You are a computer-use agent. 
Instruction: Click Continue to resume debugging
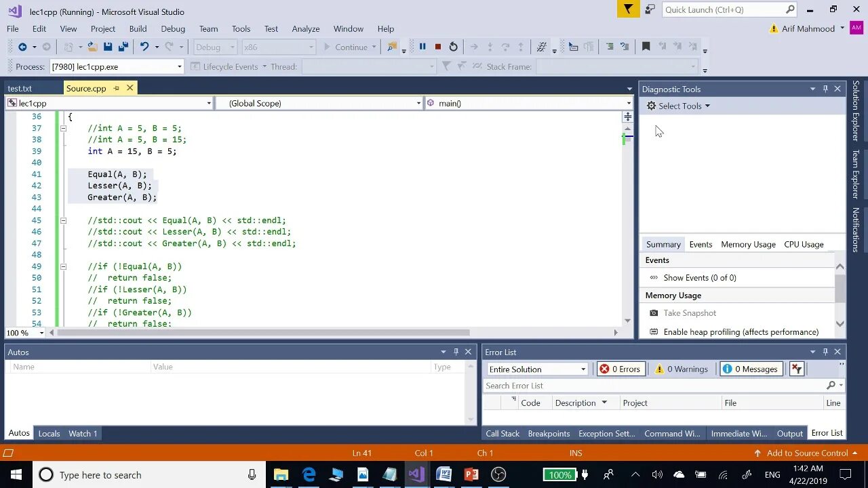point(346,47)
